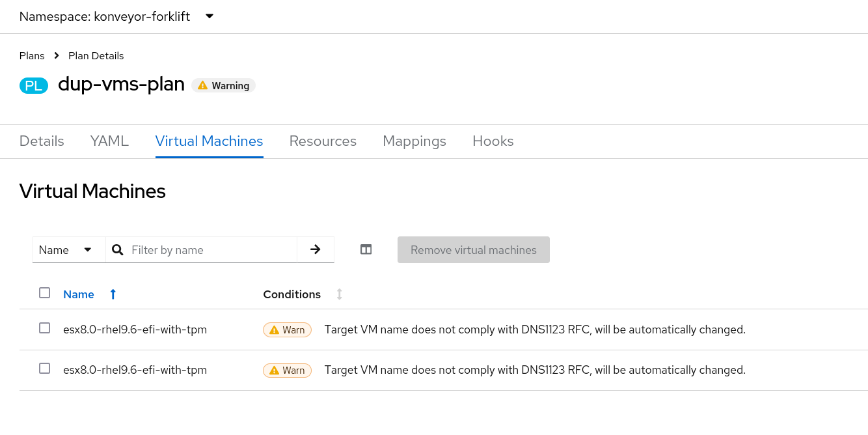Click the PL plan badge icon
The height and width of the screenshot is (435, 868).
click(x=34, y=85)
